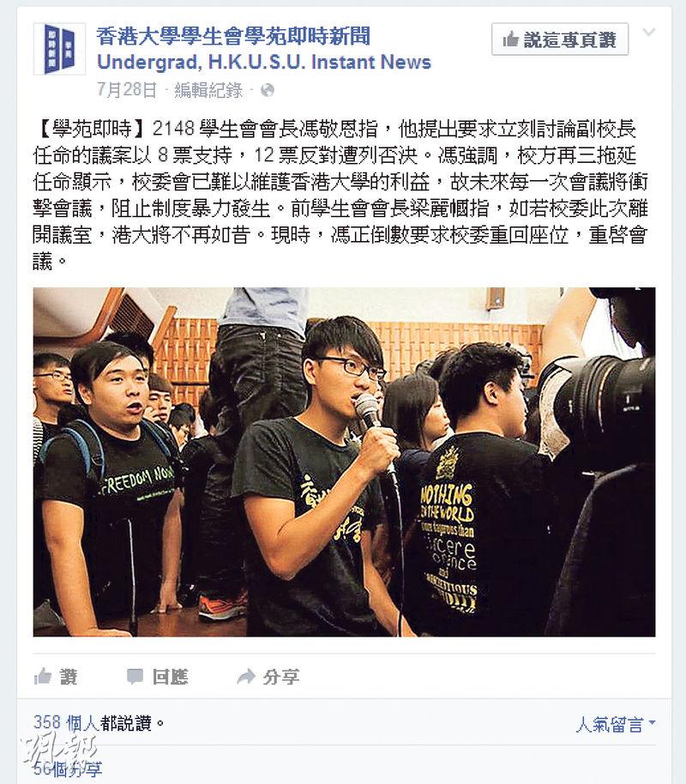Viewport: 686px width, 784px height.
Task: Expand post options chevron at top right
Action: click(649, 33)
